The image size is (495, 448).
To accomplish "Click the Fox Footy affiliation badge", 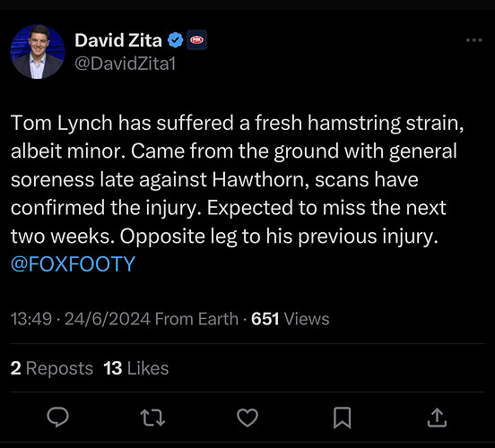I will (196, 40).
